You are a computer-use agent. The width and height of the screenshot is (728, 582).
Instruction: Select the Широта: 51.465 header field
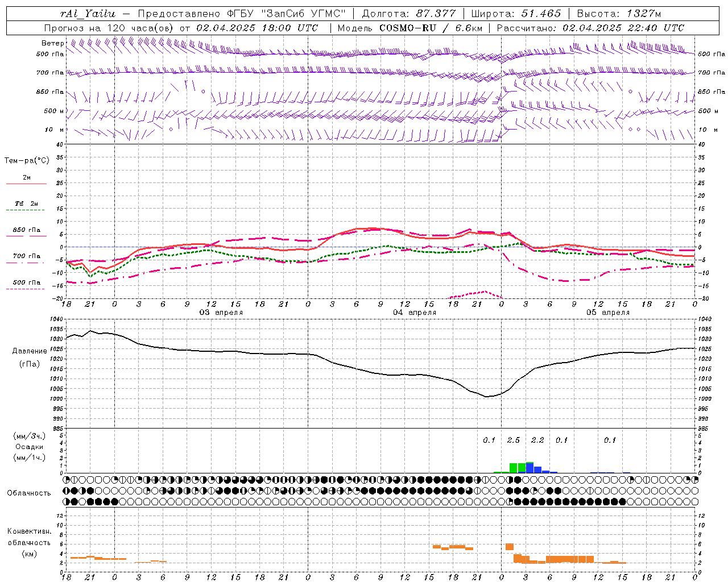click(x=515, y=14)
